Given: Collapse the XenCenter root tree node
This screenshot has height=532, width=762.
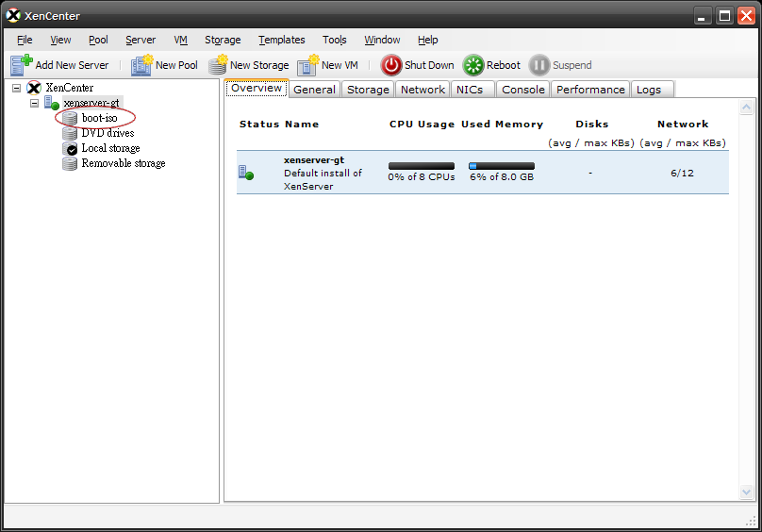Looking at the screenshot, I should click(17, 88).
